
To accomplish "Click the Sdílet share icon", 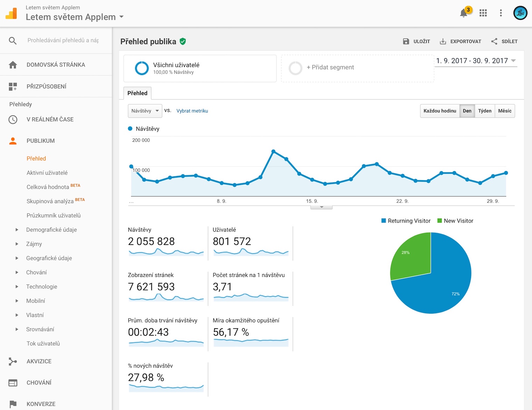I will point(494,41).
